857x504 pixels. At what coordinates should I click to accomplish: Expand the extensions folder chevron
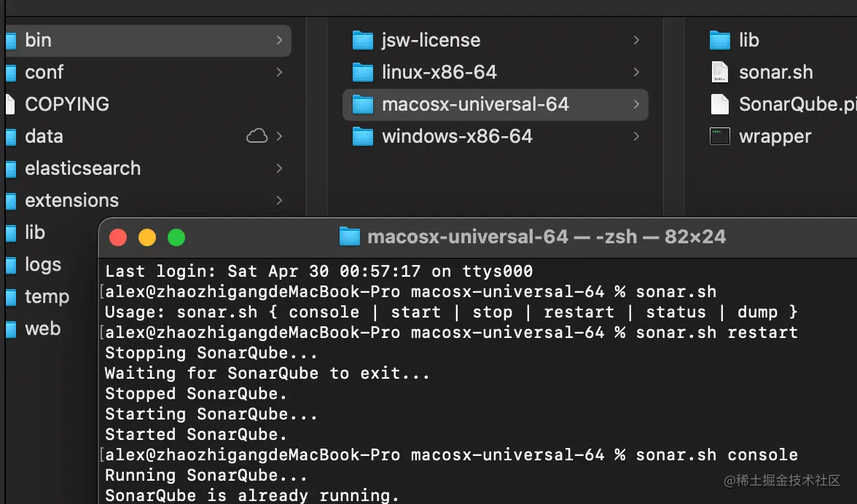pyautogui.click(x=279, y=200)
